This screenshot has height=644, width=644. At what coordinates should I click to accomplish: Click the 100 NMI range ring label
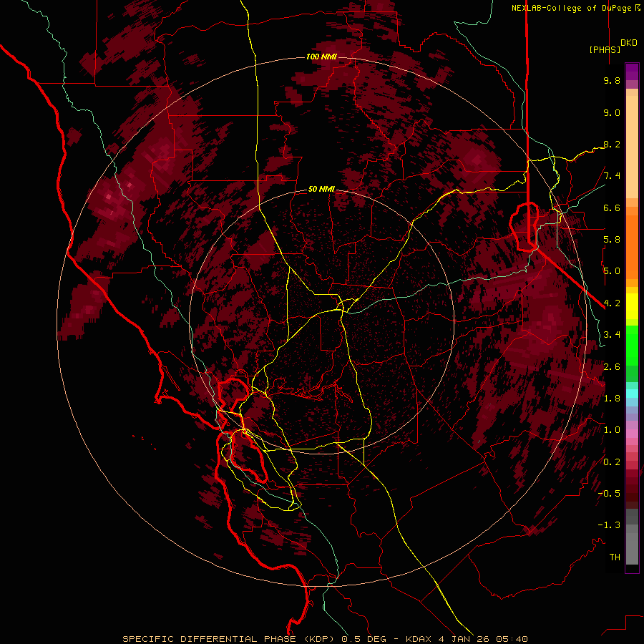[x=321, y=57]
